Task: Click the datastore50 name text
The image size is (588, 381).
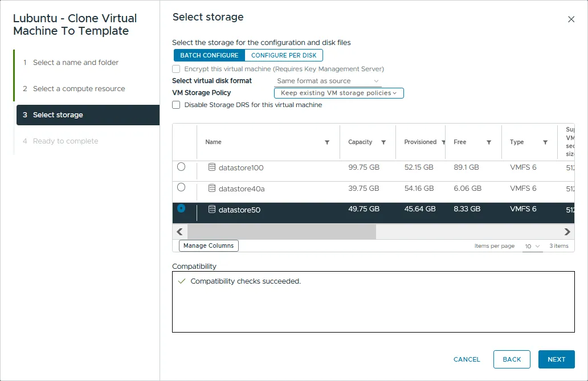Action: pos(239,210)
